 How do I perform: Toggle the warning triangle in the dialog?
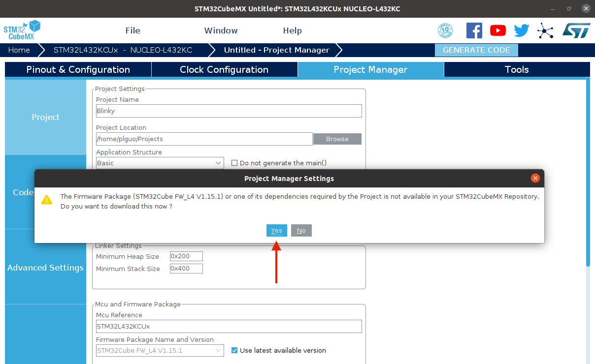[x=47, y=199]
